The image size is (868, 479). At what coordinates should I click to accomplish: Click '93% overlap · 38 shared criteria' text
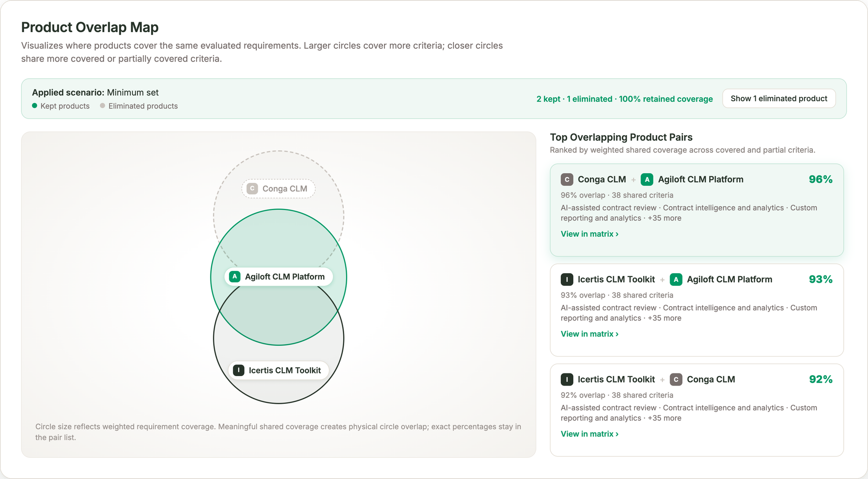[617, 295]
